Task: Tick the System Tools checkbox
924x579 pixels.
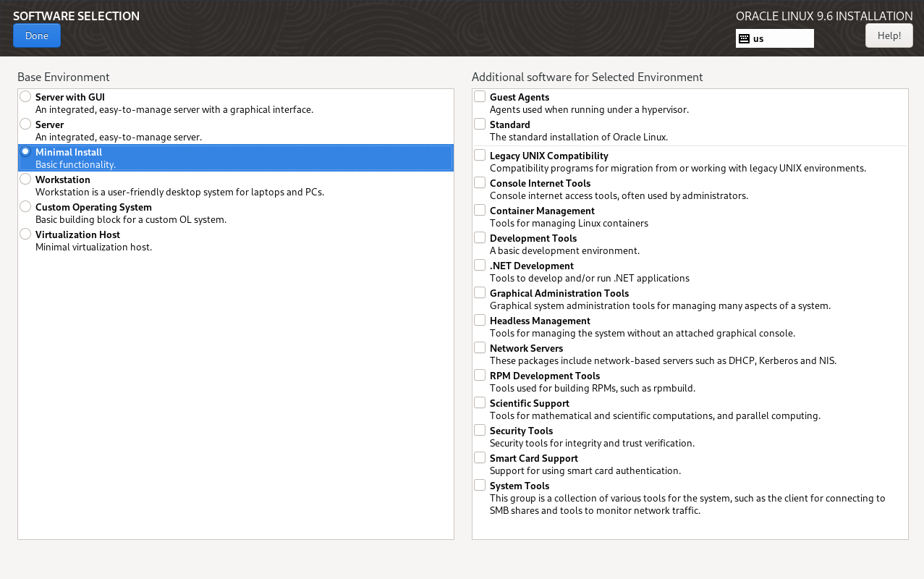Action: pyautogui.click(x=480, y=486)
